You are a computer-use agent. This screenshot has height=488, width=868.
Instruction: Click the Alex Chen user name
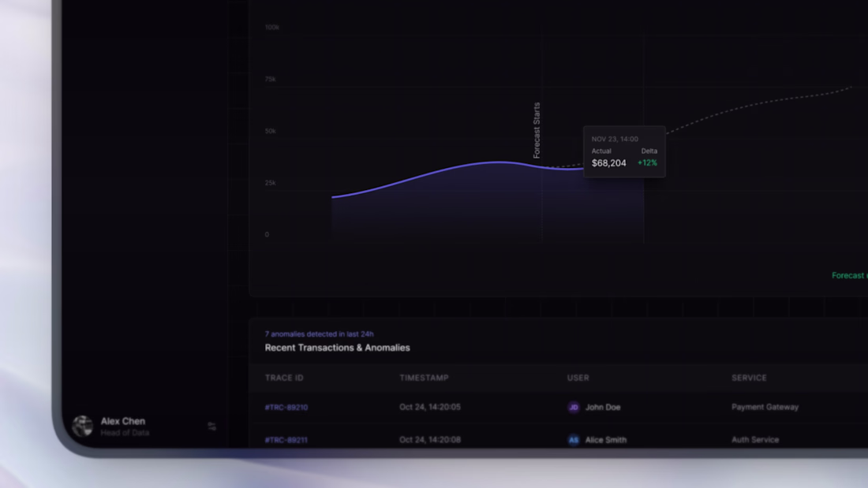pos(123,421)
